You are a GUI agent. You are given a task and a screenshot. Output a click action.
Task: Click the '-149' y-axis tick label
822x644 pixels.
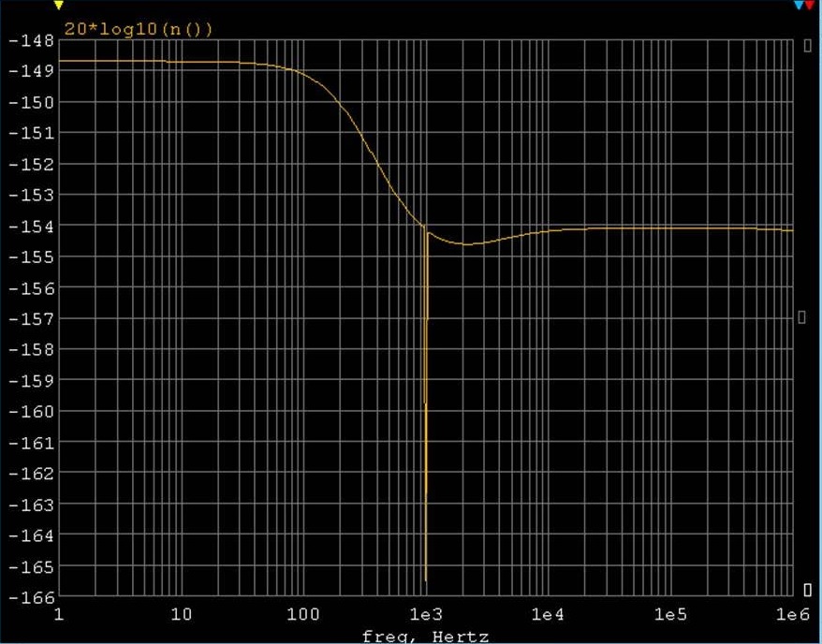point(31,71)
